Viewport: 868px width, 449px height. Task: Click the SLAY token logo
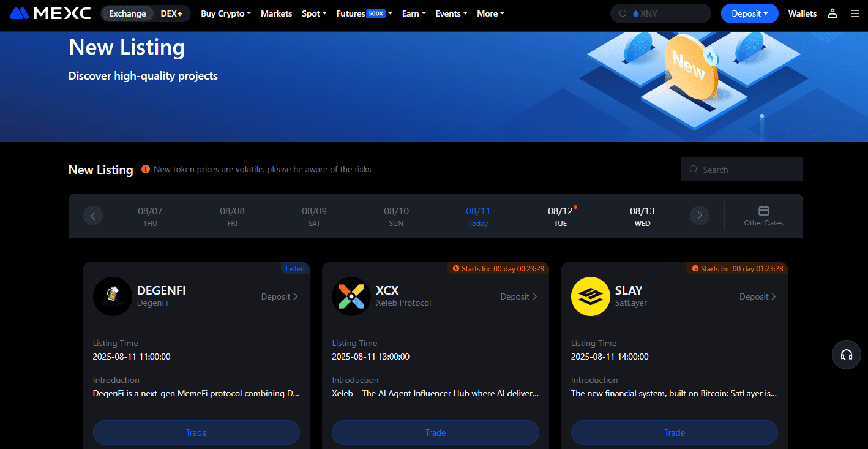591,296
